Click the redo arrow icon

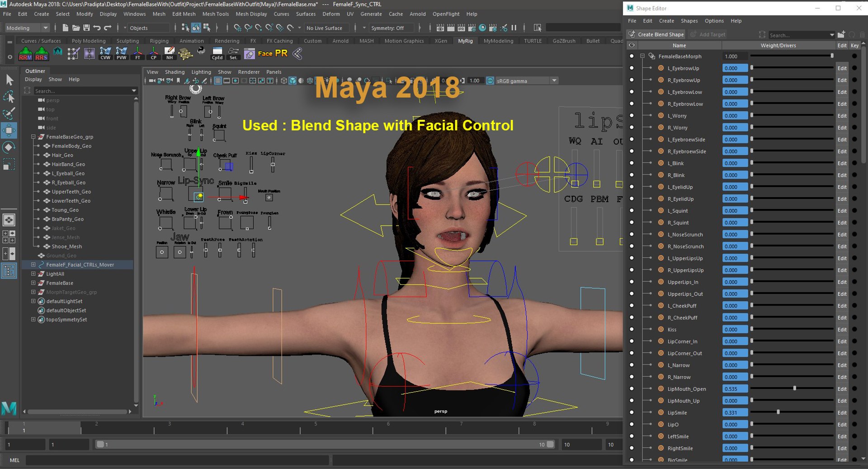click(x=108, y=28)
